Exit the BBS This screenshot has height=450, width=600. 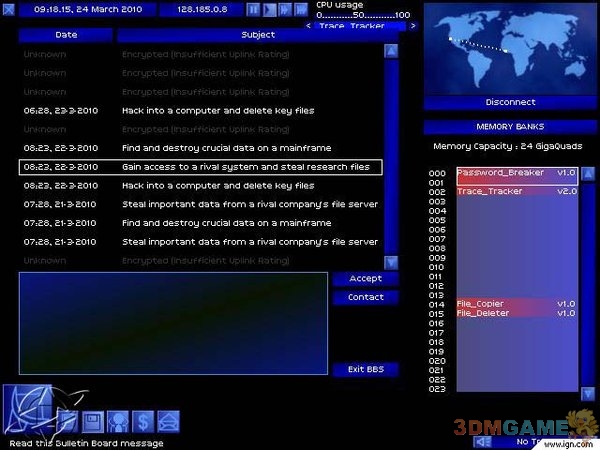365,370
